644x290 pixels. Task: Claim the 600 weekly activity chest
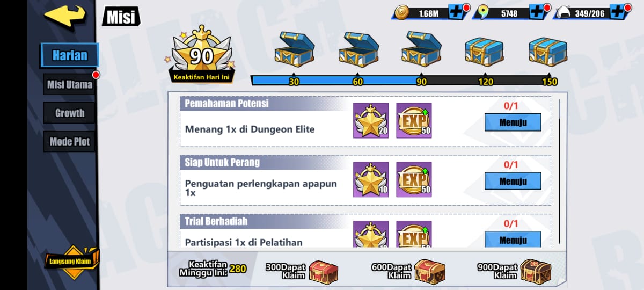[429, 271]
